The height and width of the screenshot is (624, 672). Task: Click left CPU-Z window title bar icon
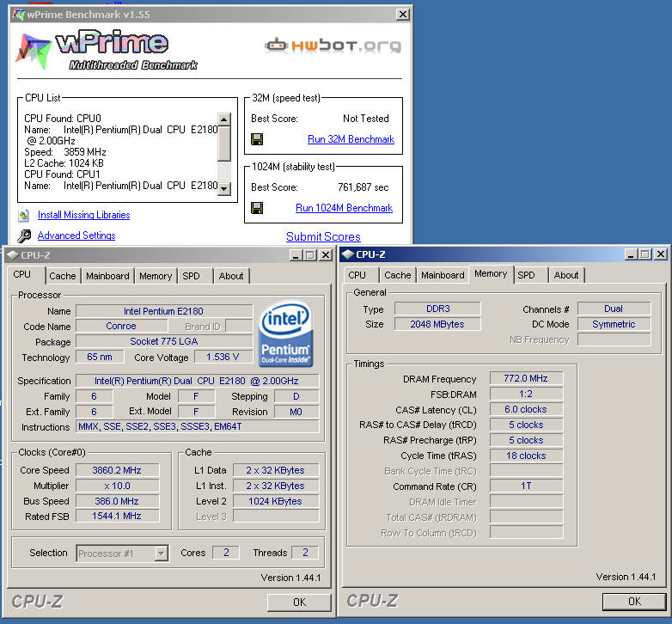point(12,255)
